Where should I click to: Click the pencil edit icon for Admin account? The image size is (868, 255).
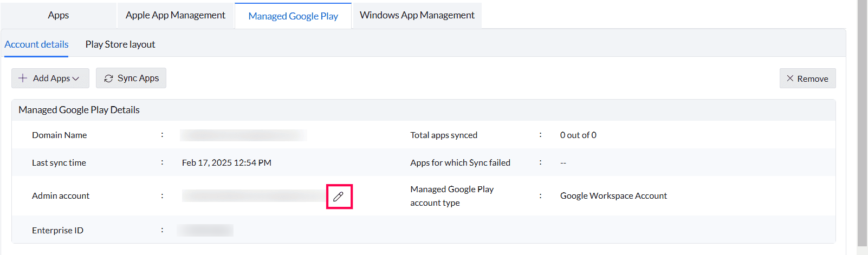pyautogui.click(x=339, y=197)
